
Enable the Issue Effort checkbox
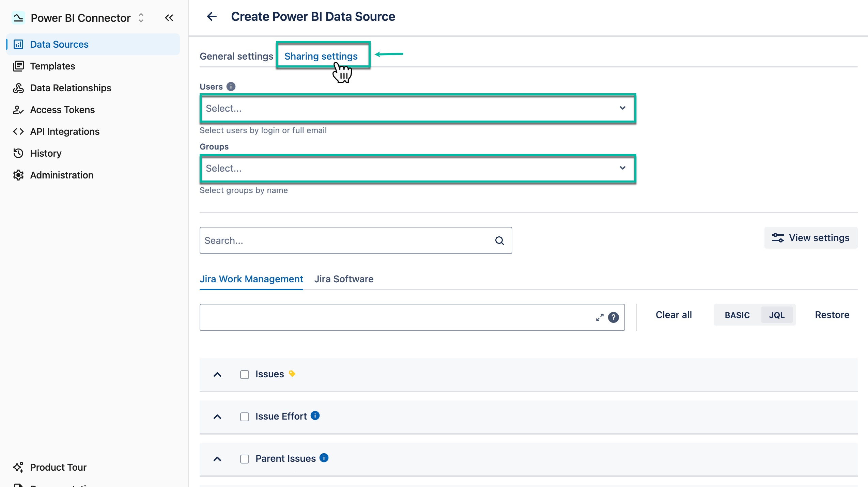244,417
